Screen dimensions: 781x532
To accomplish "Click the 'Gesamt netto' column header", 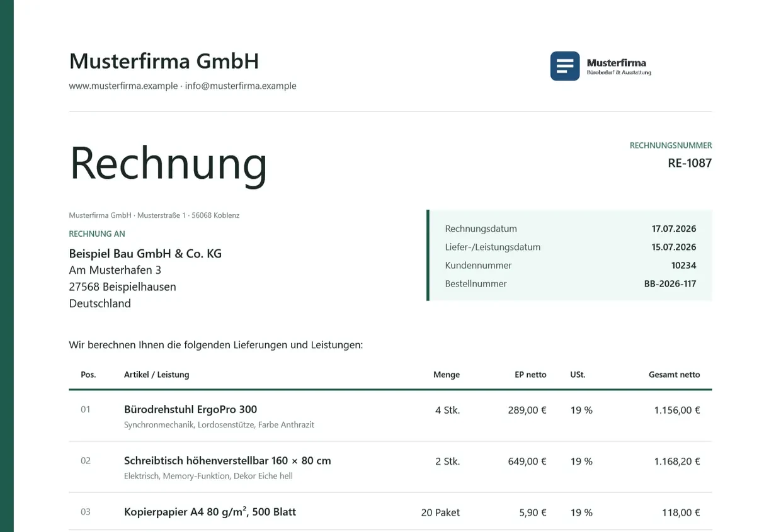I will click(x=675, y=374).
